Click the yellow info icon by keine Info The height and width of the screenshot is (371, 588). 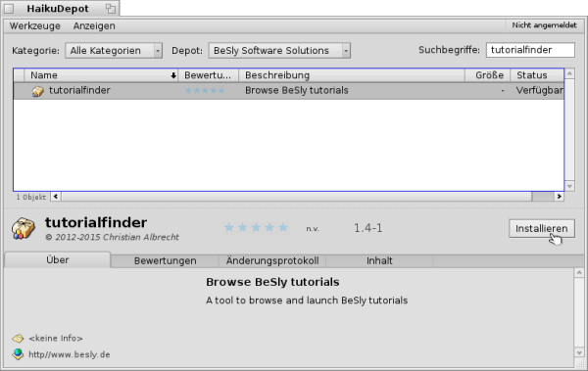(x=18, y=339)
